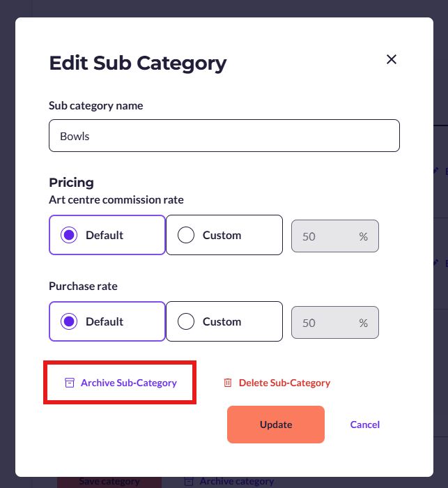The width and height of the screenshot is (448, 488).
Task: Click the orange Update button
Action: point(276,425)
